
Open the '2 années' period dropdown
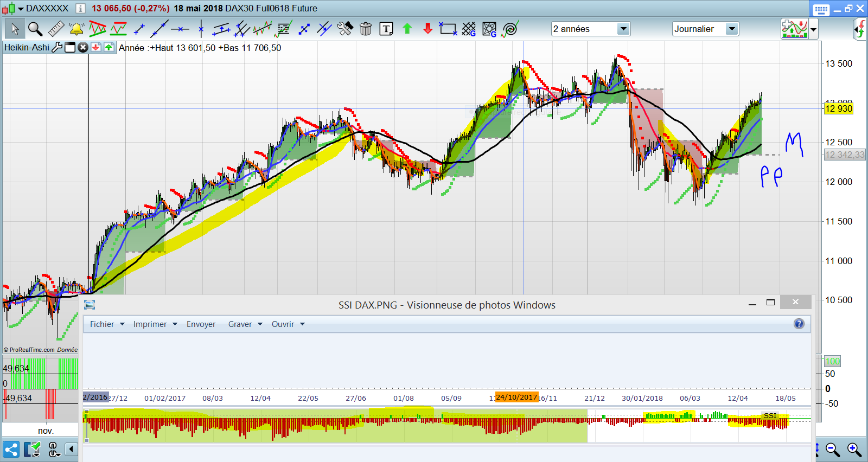click(x=623, y=29)
